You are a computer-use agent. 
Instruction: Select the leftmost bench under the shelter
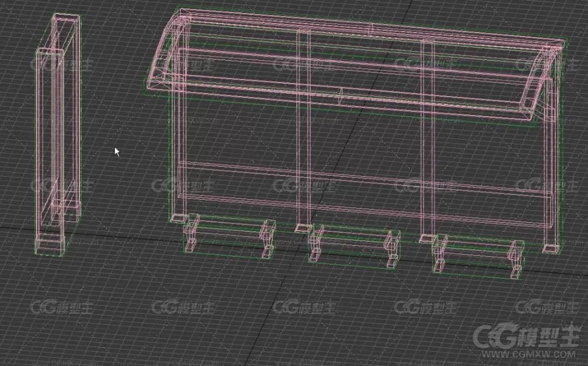coord(229,236)
